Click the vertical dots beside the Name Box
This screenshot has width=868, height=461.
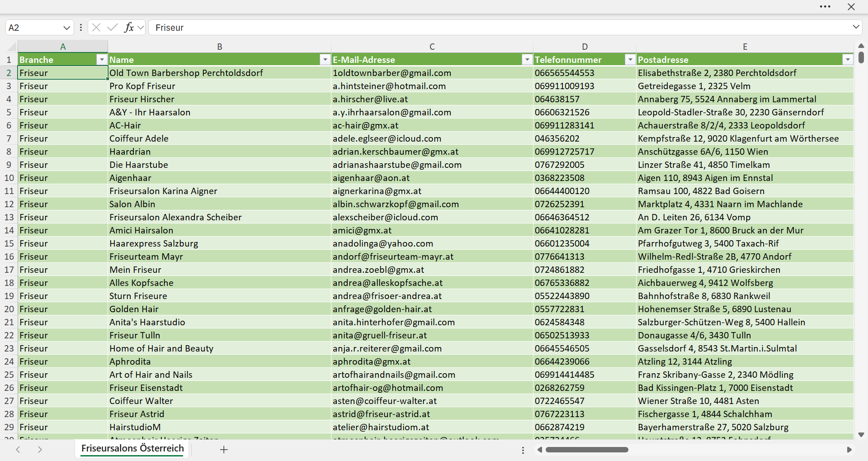point(80,28)
